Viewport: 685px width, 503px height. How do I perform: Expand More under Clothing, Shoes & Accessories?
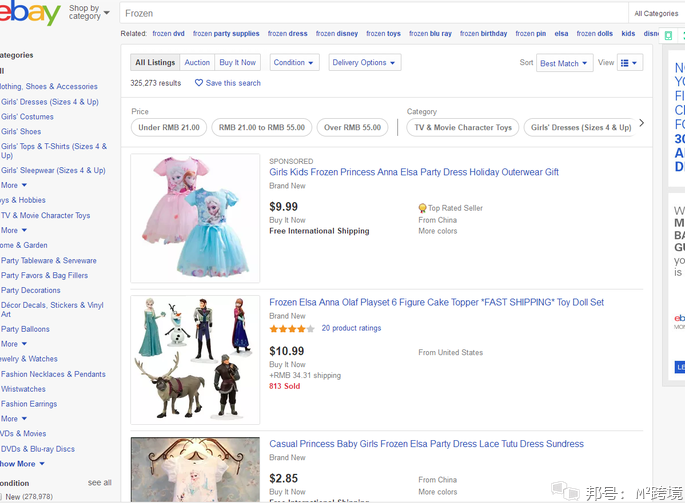(x=14, y=185)
